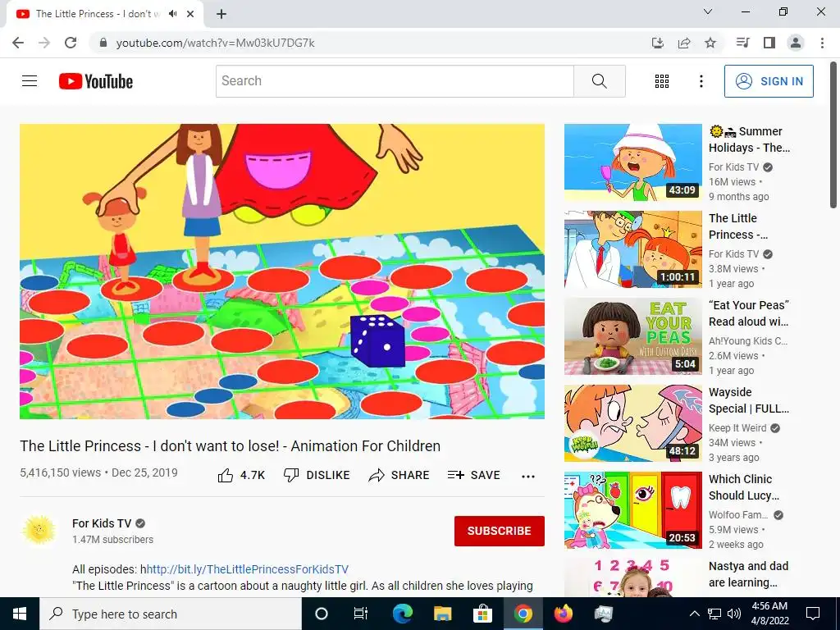840x630 pixels.
Task: Open more actions ellipsis under video
Action: click(528, 476)
